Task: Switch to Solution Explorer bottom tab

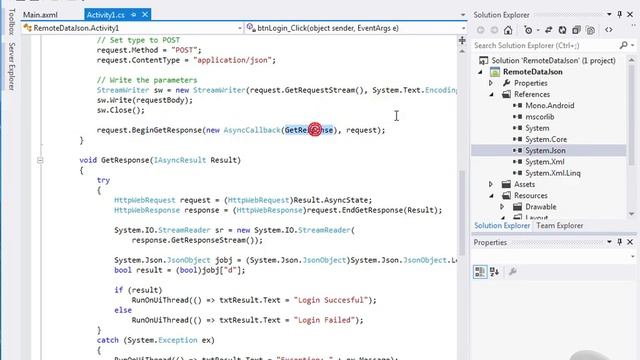Action: tap(502, 226)
